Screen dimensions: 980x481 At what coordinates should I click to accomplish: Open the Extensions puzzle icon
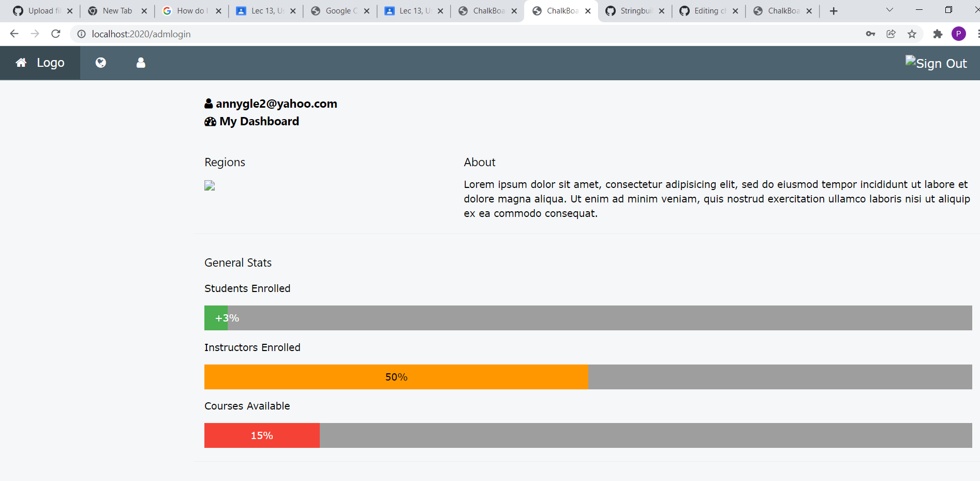point(938,34)
